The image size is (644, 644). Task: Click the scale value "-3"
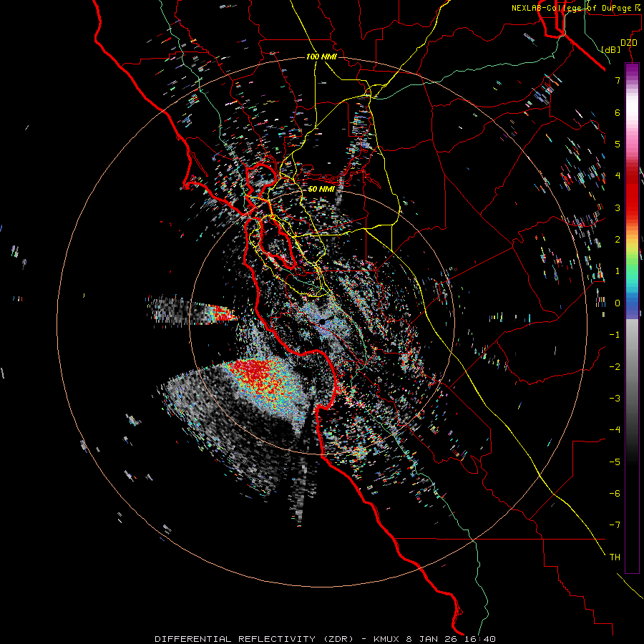[615, 399]
